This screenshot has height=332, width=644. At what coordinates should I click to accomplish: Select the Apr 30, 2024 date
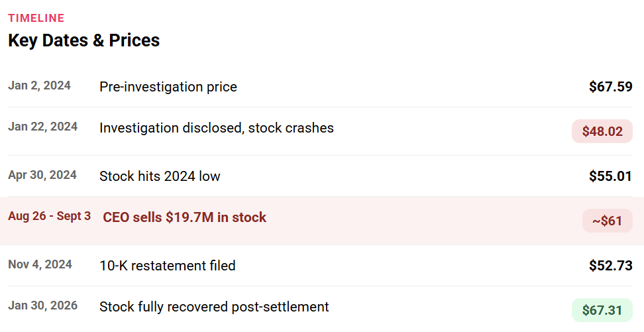[42, 175]
